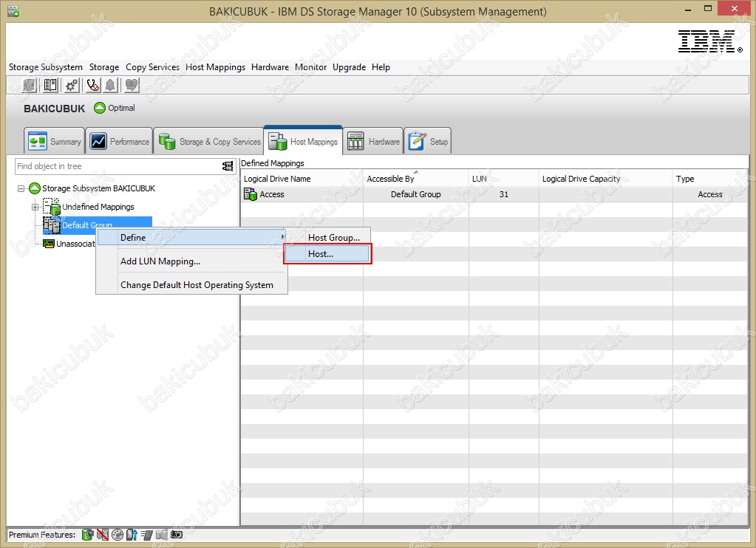
Task: Open the Summary tab
Action: coord(55,141)
